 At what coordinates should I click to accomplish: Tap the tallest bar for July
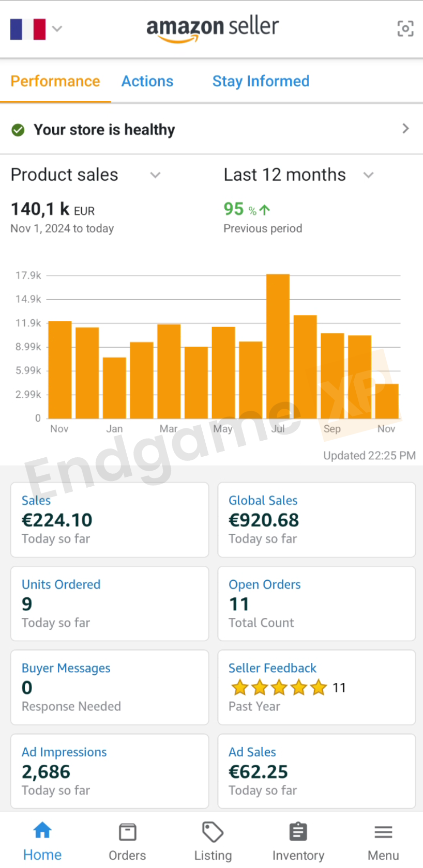click(278, 346)
